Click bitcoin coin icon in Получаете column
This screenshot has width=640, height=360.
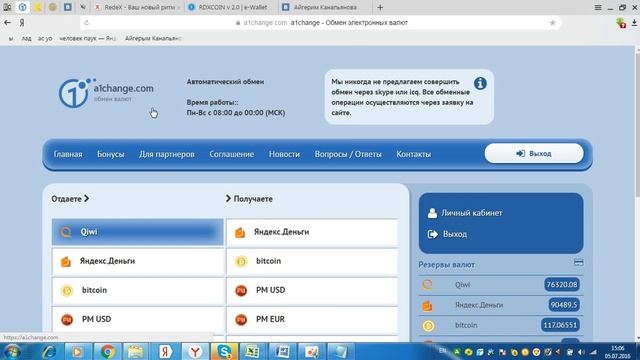241,261
